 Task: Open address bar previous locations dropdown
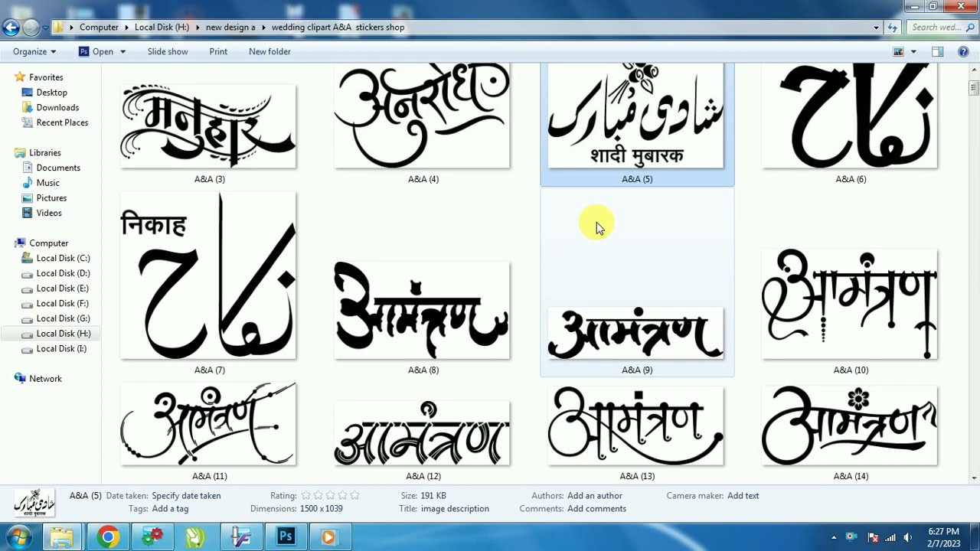click(877, 28)
